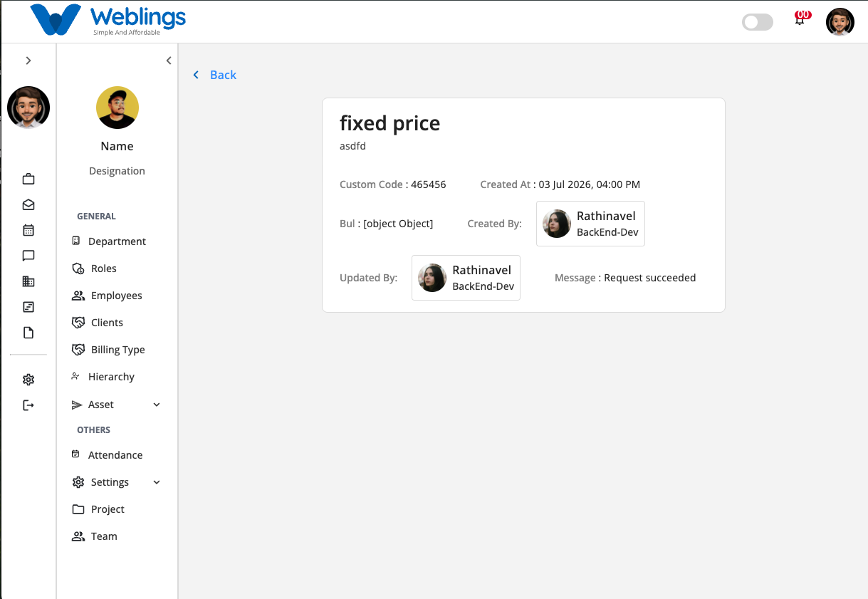This screenshot has height=599, width=868.
Task: Click the Created By Rathinavel user card
Action: [590, 224]
